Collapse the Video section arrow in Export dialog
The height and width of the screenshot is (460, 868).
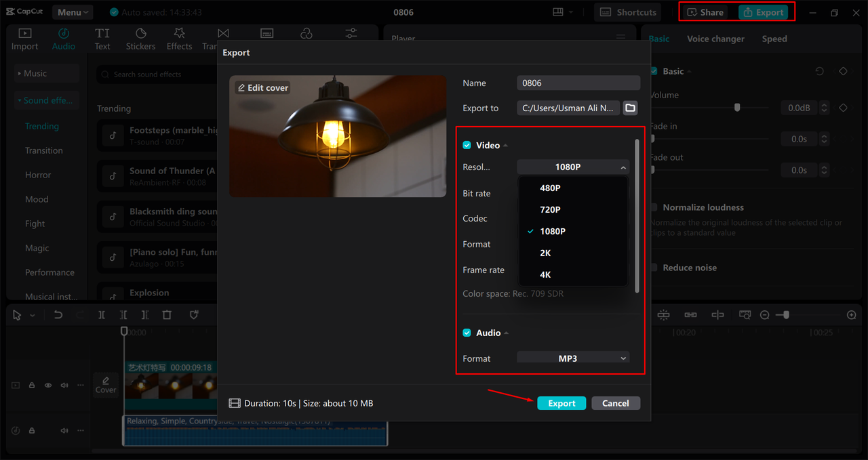coord(505,146)
